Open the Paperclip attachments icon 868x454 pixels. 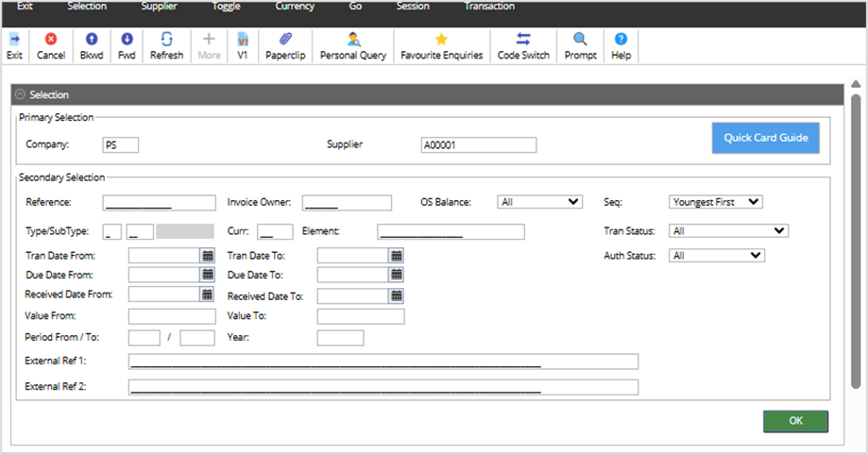(285, 40)
